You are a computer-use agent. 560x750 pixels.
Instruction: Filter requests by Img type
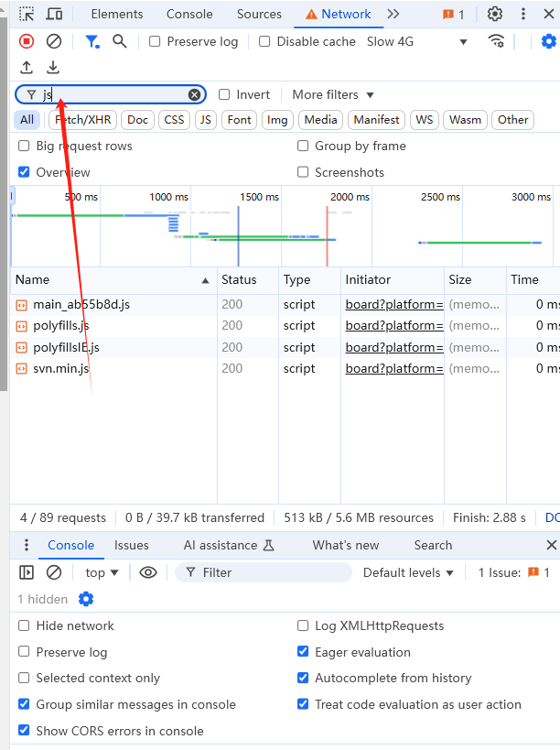tap(277, 120)
